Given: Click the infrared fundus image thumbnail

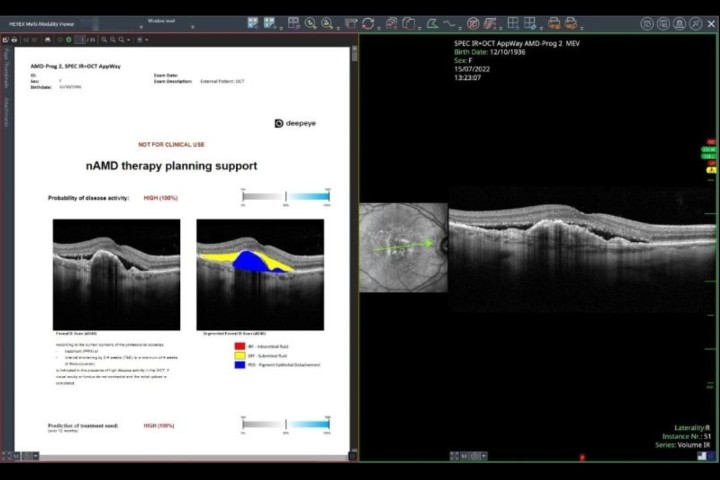Looking at the screenshot, I should 403,247.
